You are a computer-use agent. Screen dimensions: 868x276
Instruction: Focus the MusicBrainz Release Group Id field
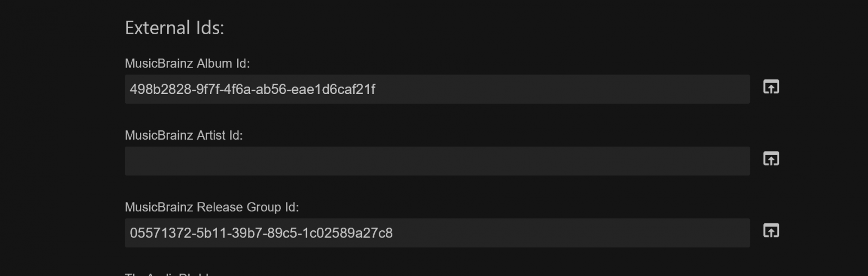(437, 233)
